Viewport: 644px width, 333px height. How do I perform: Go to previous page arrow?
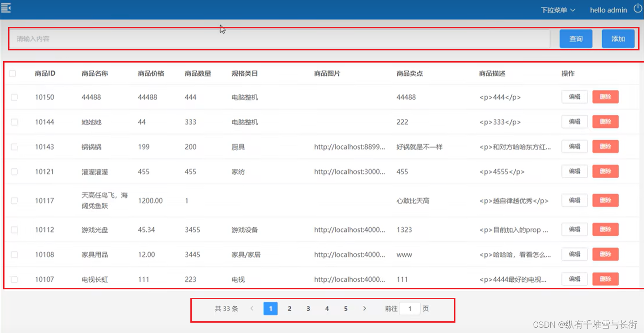click(x=252, y=309)
